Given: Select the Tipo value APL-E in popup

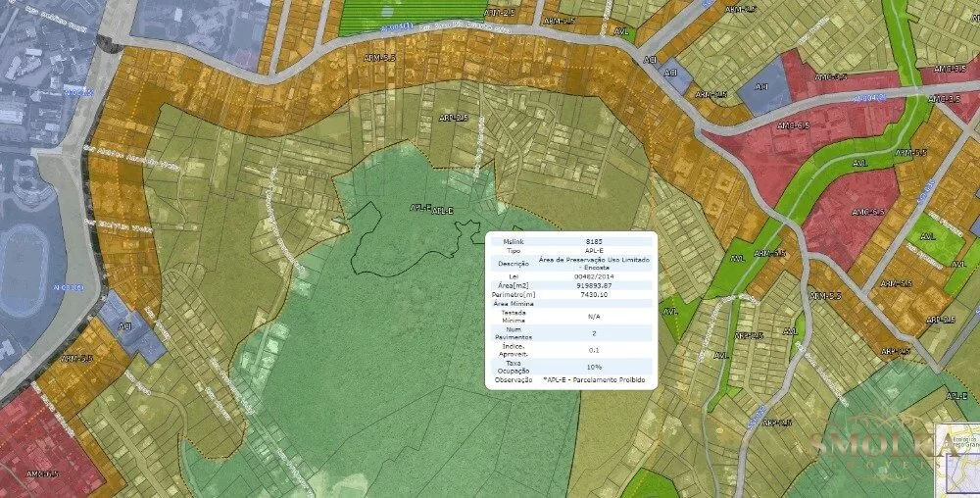Looking at the screenshot, I should [x=593, y=251].
